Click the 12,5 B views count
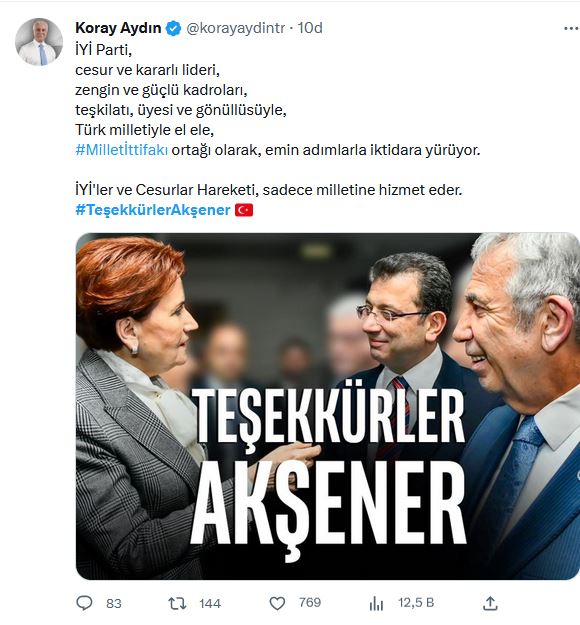The image size is (580, 625). (x=416, y=603)
